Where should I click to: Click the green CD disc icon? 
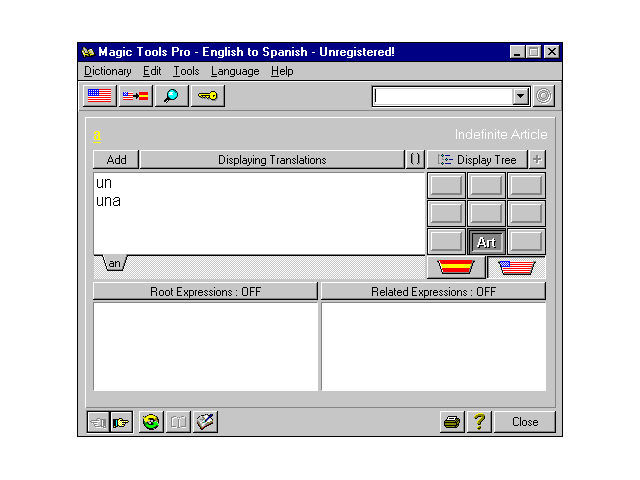click(151, 422)
